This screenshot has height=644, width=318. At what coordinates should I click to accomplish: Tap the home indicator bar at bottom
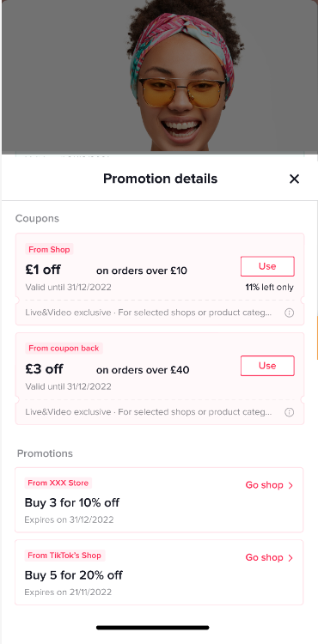tap(153, 628)
